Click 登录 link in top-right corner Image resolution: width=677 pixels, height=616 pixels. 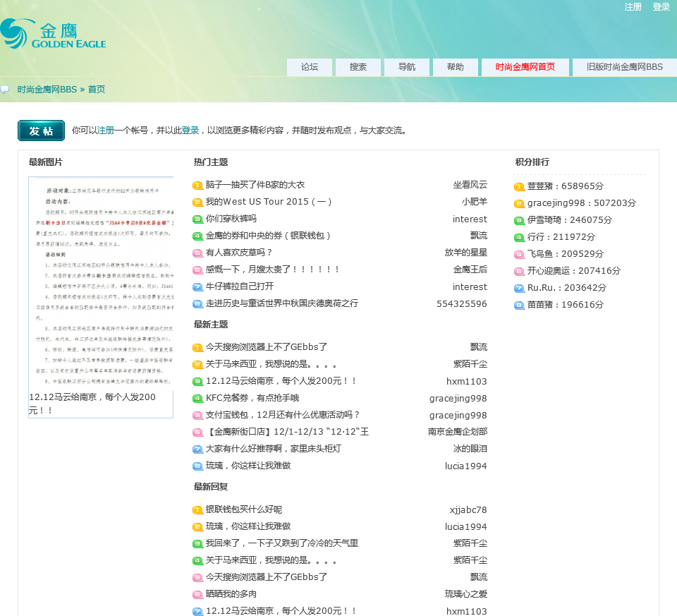click(661, 7)
